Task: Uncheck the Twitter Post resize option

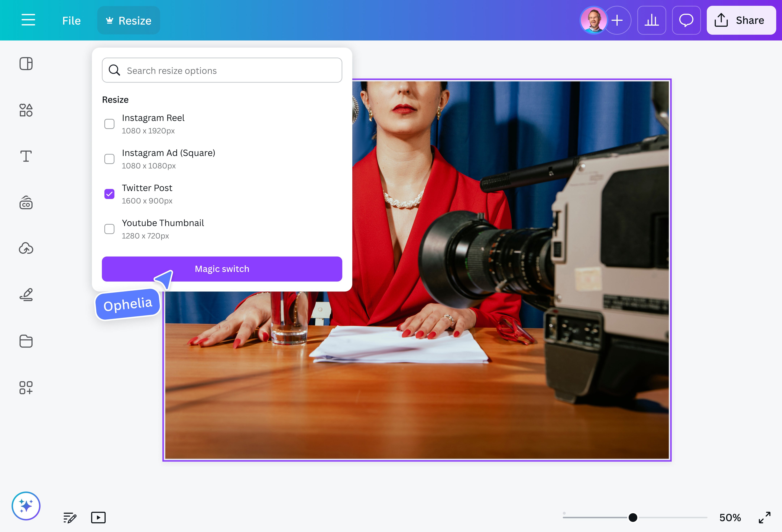Action: pos(109,194)
